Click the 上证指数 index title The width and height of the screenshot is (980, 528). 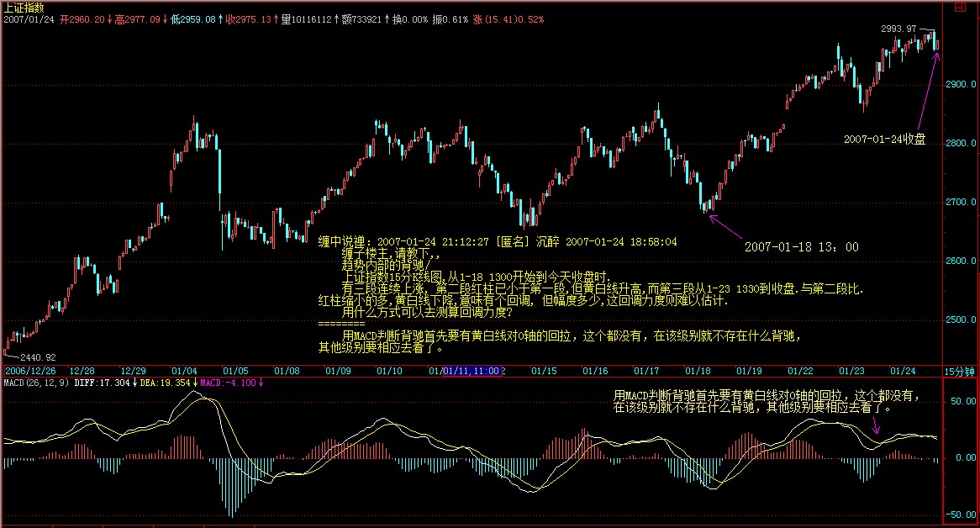click(24, 7)
